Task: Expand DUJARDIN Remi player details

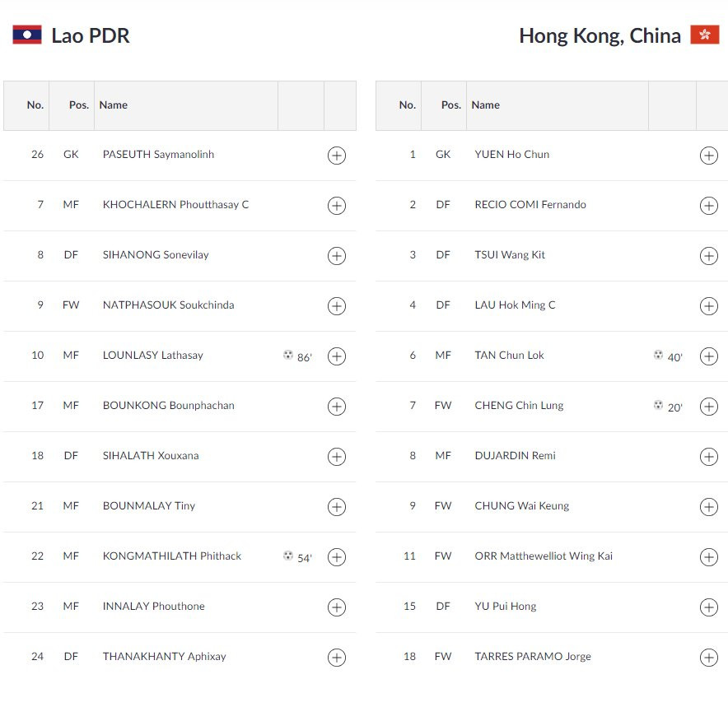Action: 709,457
